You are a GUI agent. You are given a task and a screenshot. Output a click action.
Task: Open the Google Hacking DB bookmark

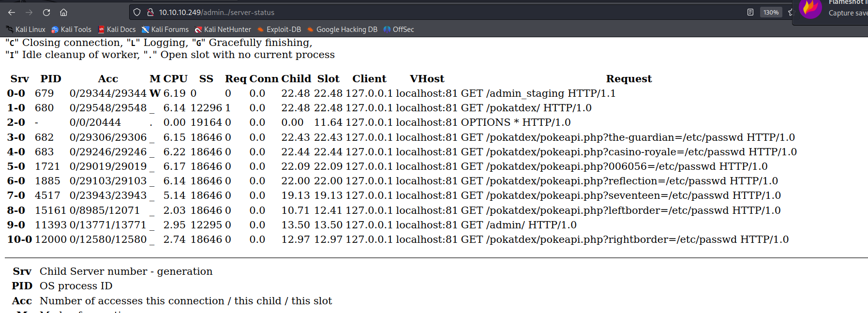coord(342,30)
